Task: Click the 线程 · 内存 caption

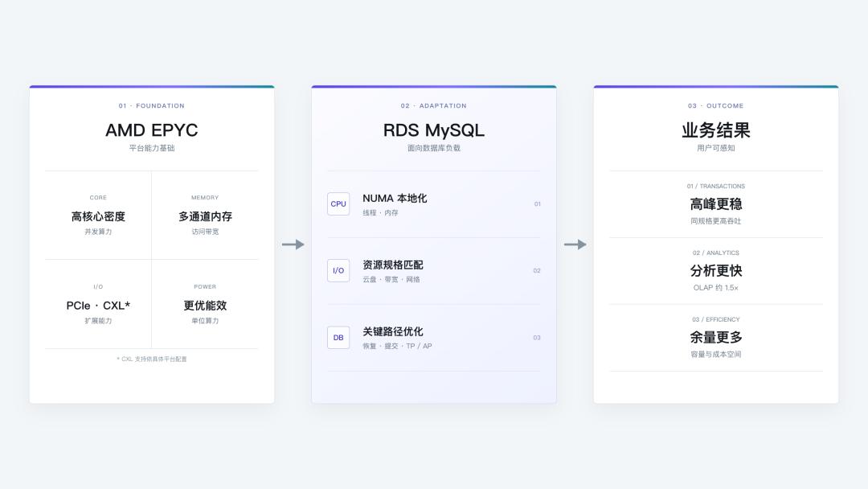Action: tap(380, 212)
